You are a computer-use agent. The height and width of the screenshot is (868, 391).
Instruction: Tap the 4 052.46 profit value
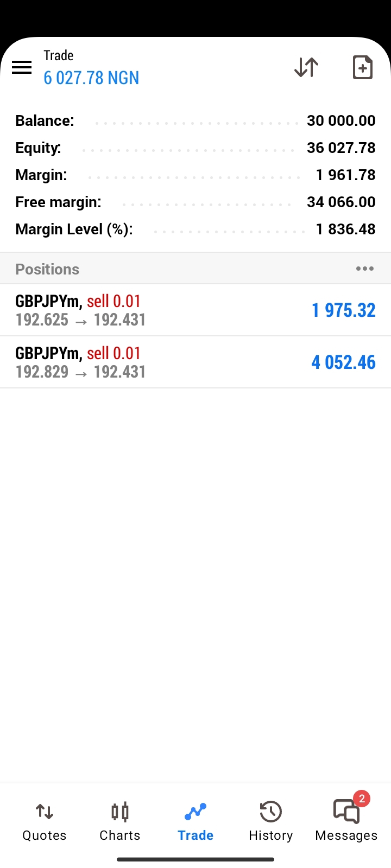[x=343, y=362]
